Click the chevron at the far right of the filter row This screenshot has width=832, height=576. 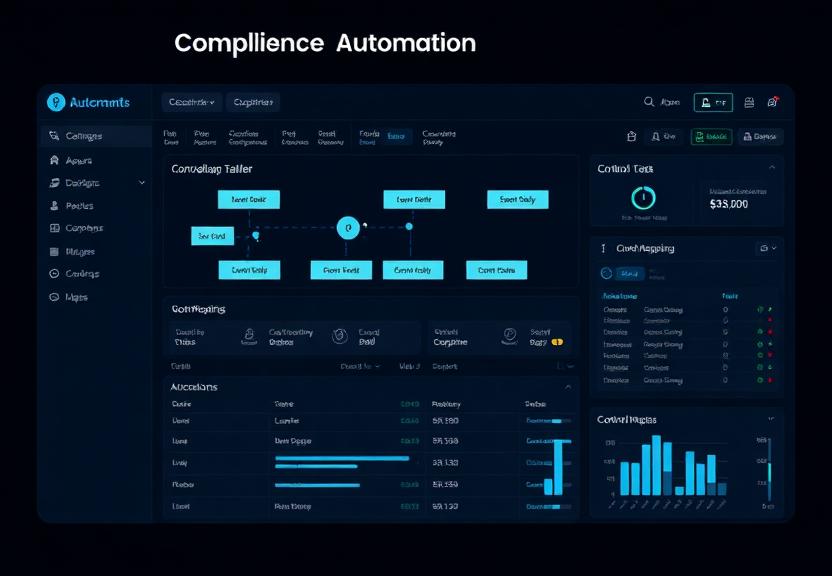point(571,366)
